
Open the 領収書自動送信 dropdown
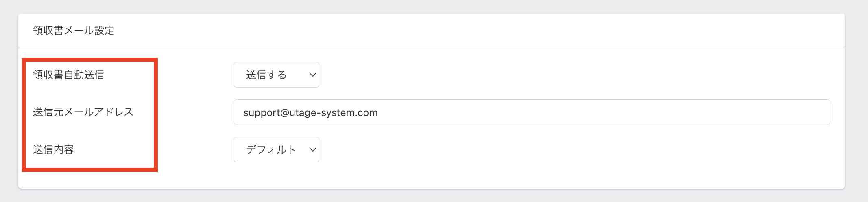276,75
